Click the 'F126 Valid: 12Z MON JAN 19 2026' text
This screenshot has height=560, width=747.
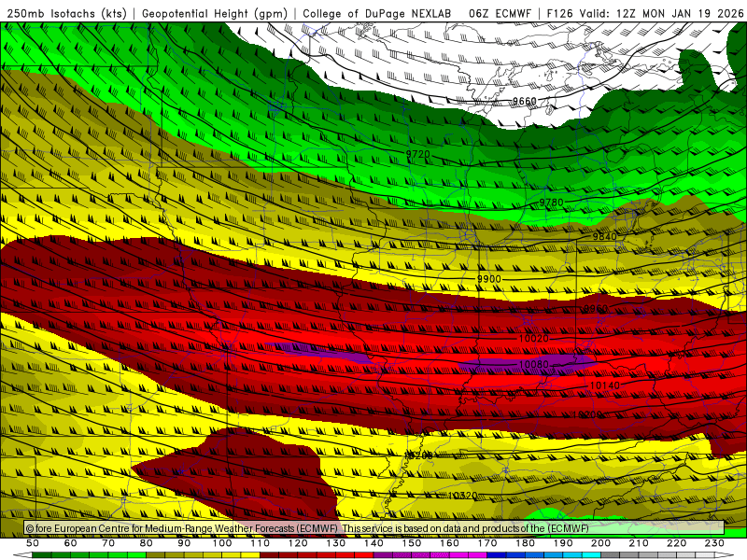point(645,14)
